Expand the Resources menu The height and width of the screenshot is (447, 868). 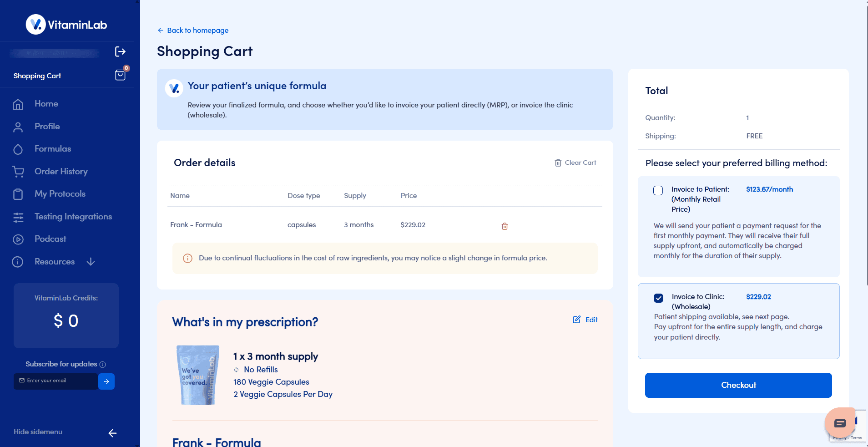click(91, 262)
